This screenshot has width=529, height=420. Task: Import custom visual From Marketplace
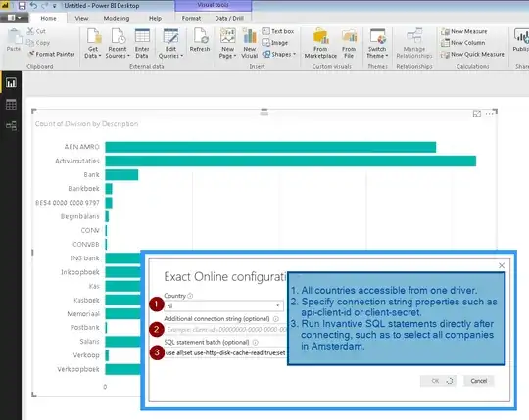point(320,43)
